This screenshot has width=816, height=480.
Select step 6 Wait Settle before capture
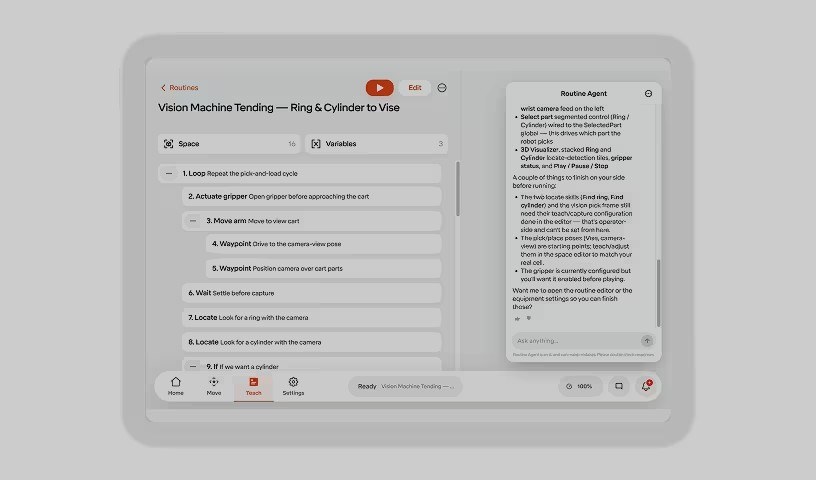pyautogui.click(x=312, y=293)
